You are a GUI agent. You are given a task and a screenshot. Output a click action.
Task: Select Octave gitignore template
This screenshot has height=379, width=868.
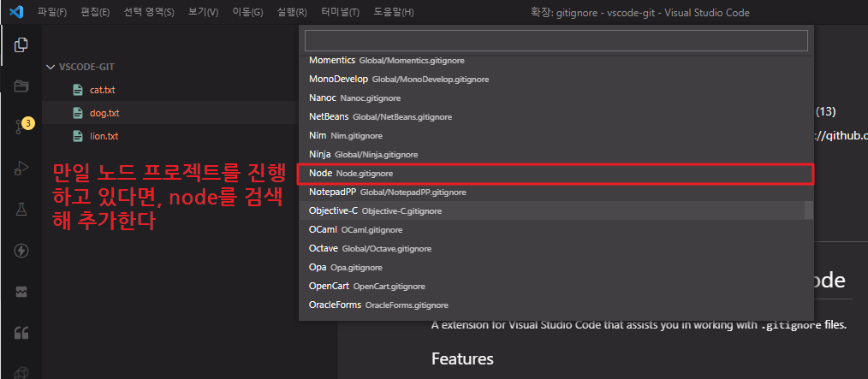[556, 248]
